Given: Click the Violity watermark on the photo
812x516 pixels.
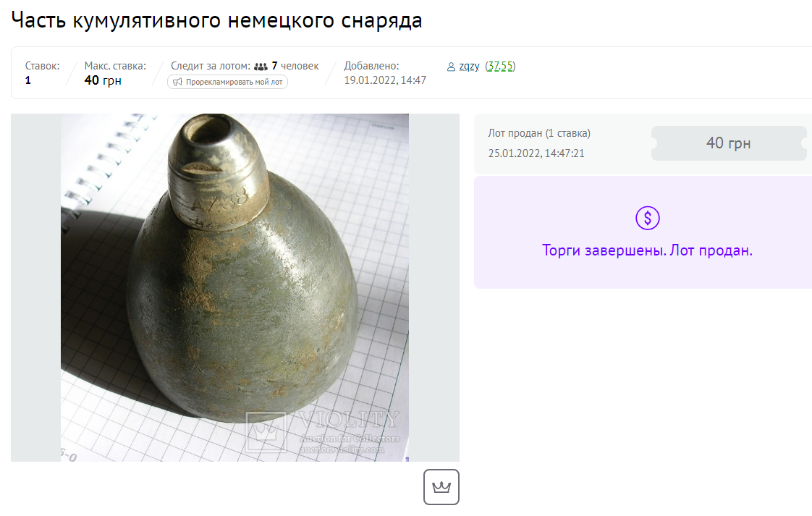Looking at the screenshot, I should (323, 432).
